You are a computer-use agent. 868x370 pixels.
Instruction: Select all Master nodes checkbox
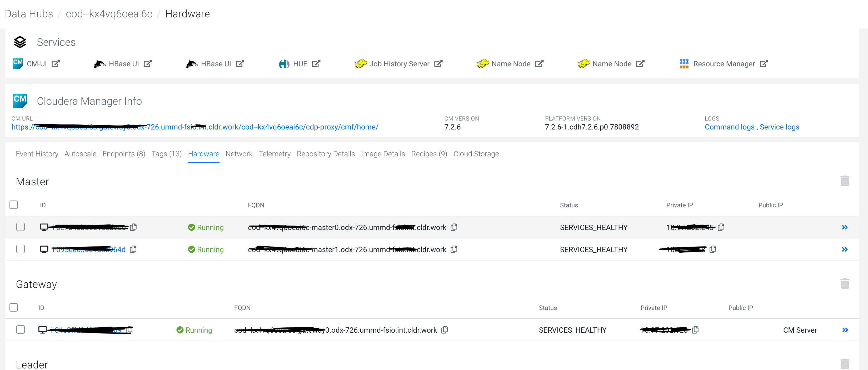[x=14, y=204]
